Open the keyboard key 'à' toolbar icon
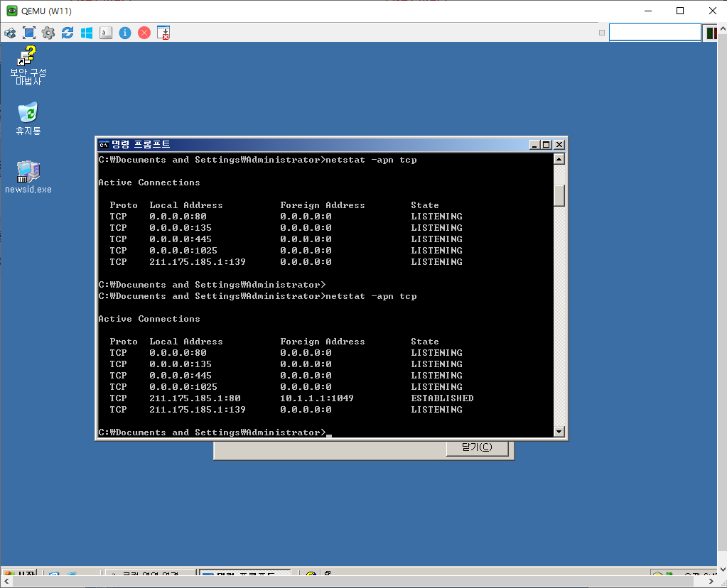The width and height of the screenshot is (727, 588). 106,33
